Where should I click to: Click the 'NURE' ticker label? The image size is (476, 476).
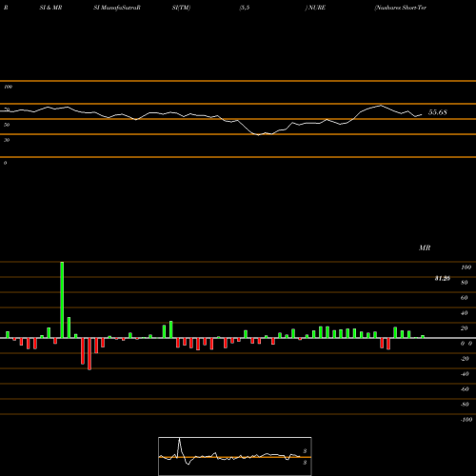tap(316, 8)
